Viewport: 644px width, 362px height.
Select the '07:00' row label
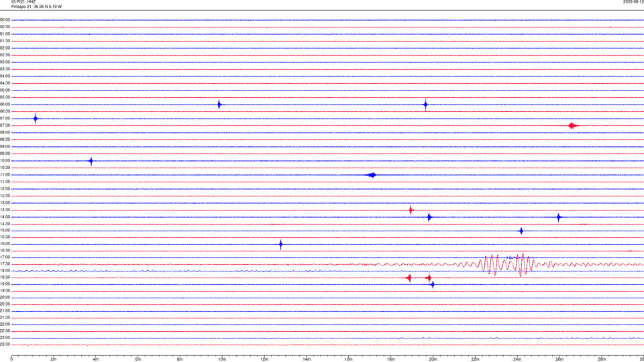click(5, 118)
